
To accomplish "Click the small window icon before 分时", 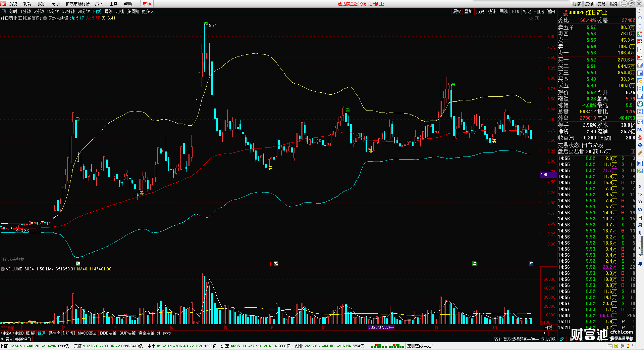I will tap(4, 11).
